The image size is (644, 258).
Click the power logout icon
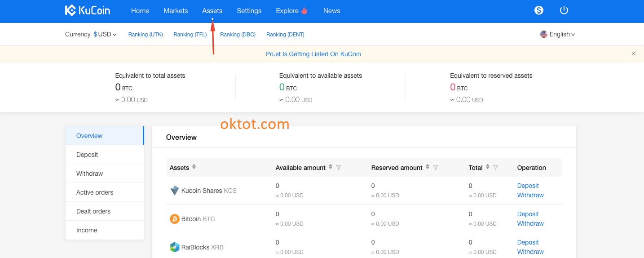coord(564,10)
